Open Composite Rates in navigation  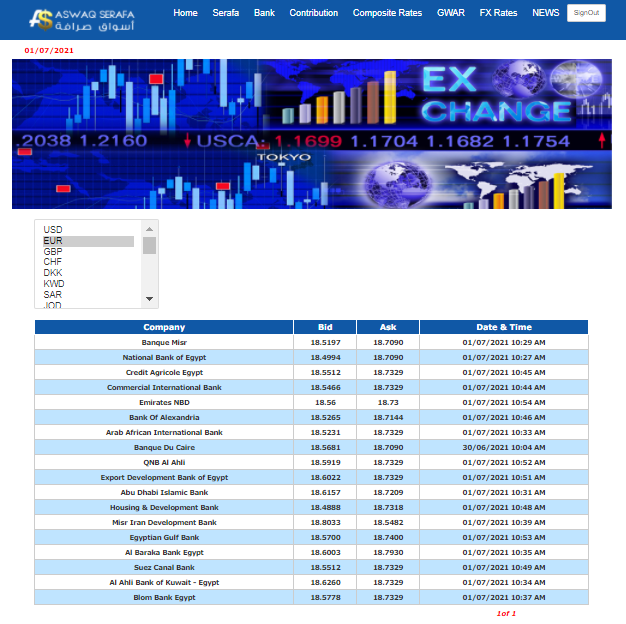click(387, 13)
